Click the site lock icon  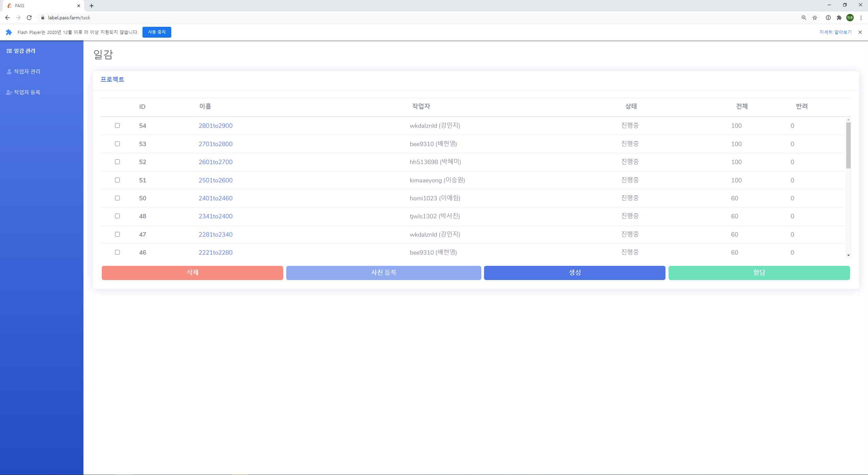coord(42,18)
